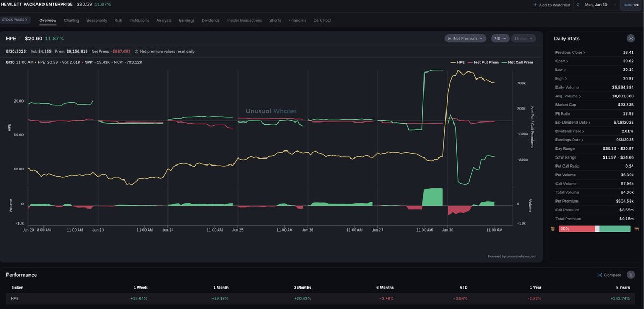Image resolution: width=644 pixels, height=309 pixels.
Task: Open the Analysts tab
Action: [164, 20]
